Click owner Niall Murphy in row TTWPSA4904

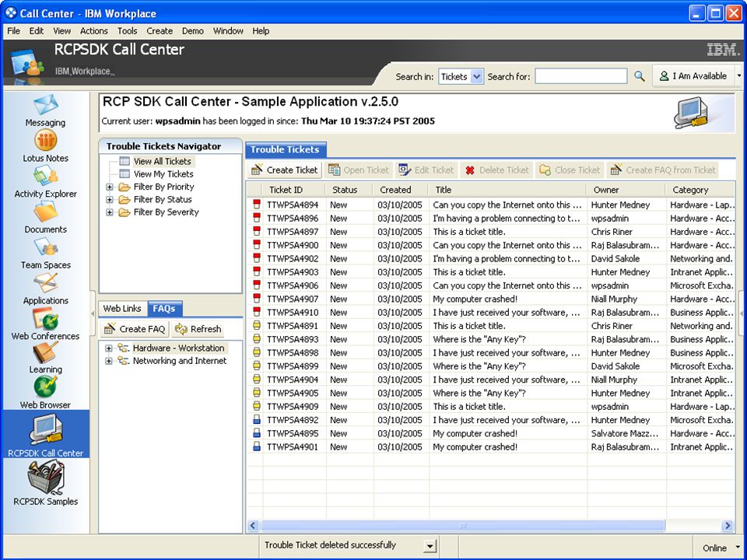coord(614,380)
